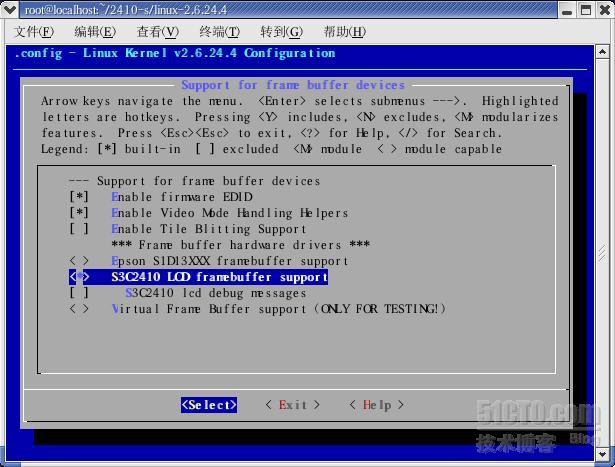Minimize the terminal window
Image resolution: width=615 pixels, height=467 pixels.
pos(567,10)
